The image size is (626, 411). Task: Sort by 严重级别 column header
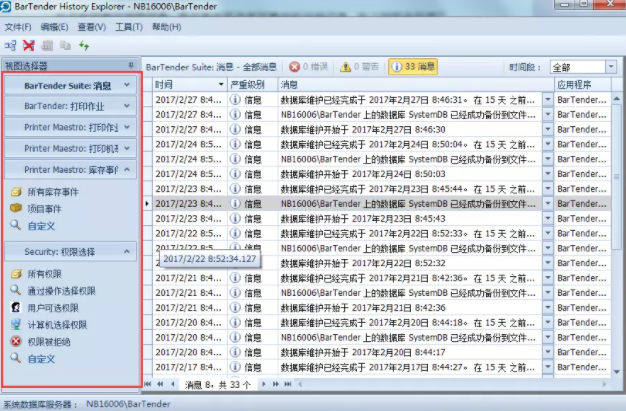[x=253, y=85]
